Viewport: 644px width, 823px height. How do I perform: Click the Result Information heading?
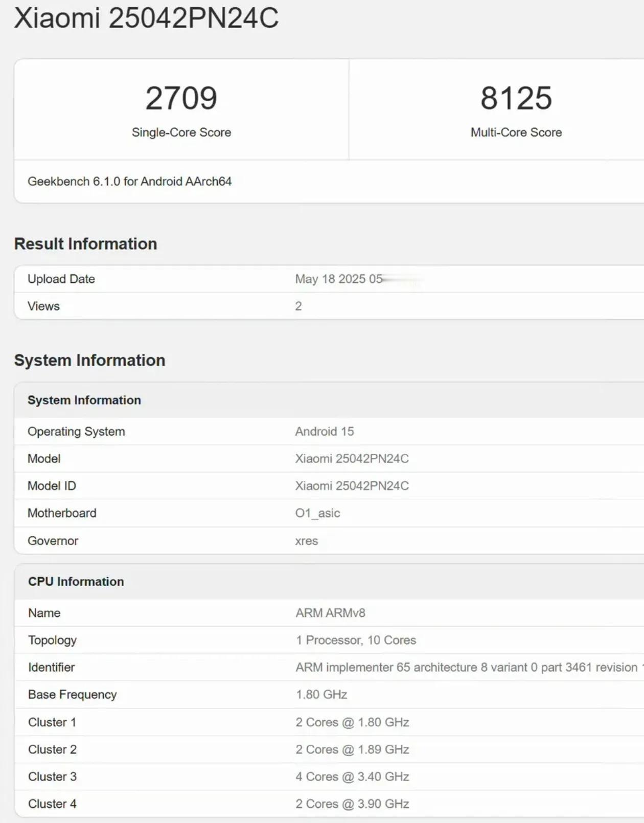(85, 243)
